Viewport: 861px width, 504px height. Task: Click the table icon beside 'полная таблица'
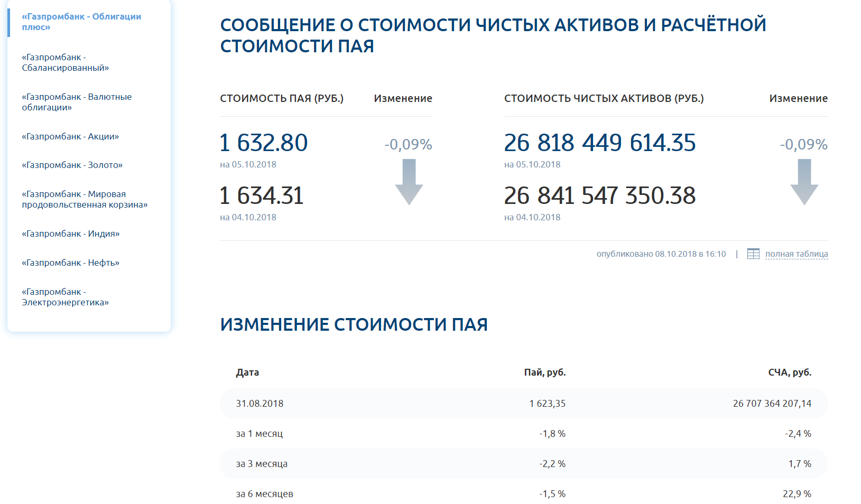tap(753, 254)
